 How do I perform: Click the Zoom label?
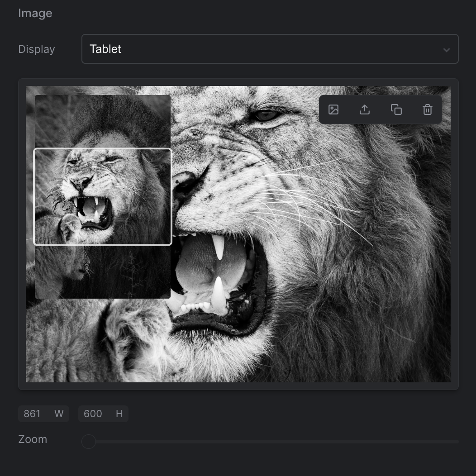coord(33,439)
